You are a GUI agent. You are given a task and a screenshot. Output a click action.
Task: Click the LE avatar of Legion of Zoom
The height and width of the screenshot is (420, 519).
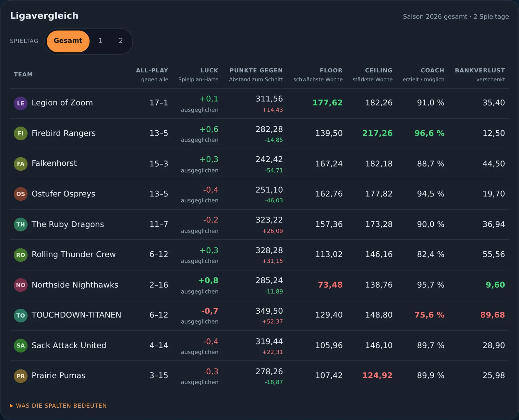coord(20,103)
